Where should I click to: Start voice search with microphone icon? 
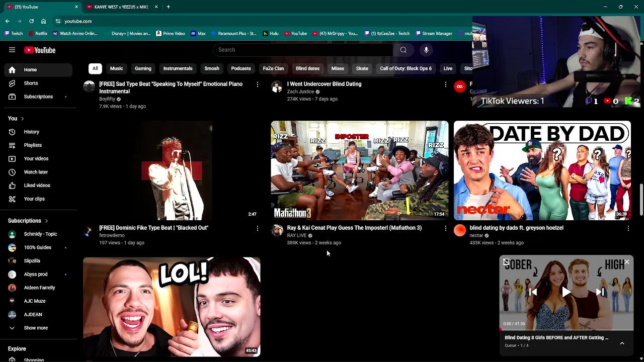426,50
